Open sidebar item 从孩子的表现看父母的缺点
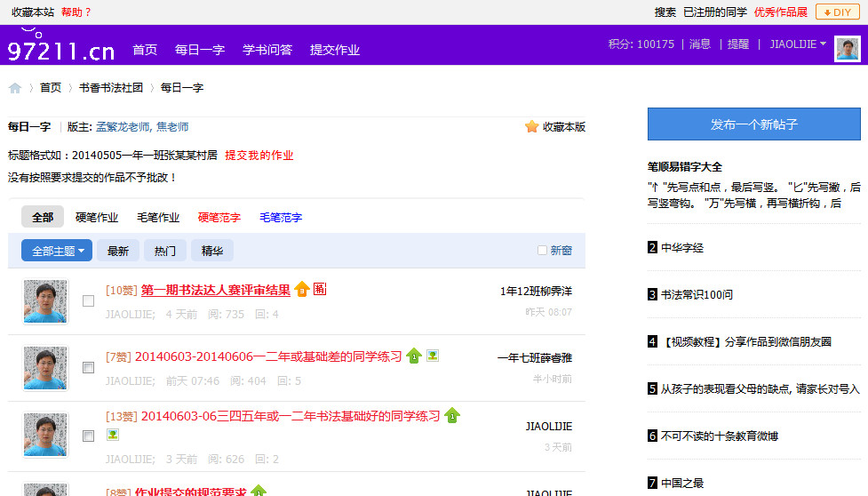Image resolution: width=868 pixels, height=496 pixels. [760, 389]
